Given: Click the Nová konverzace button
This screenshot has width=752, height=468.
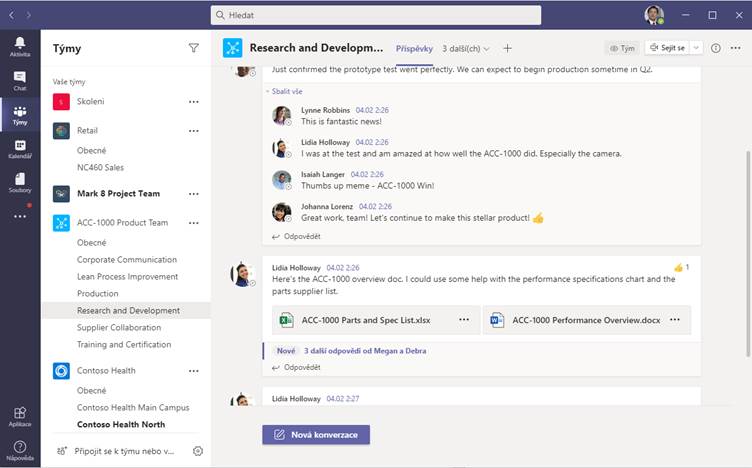Looking at the screenshot, I should pos(316,435).
